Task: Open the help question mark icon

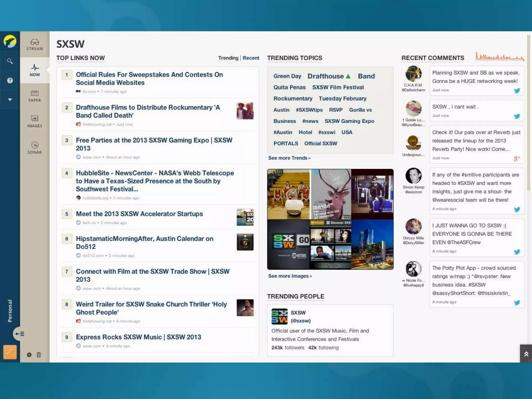Action: point(10,81)
